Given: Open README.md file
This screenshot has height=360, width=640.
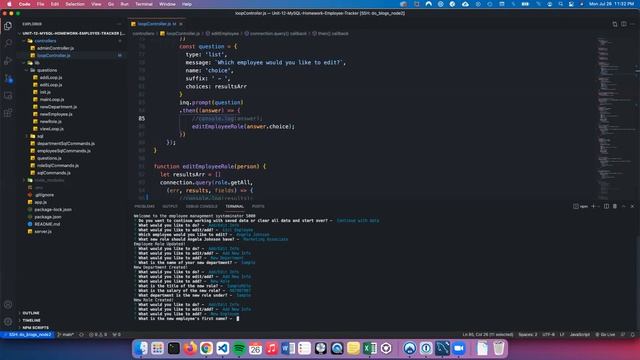Looking at the screenshot, I should click(x=47, y=224).
